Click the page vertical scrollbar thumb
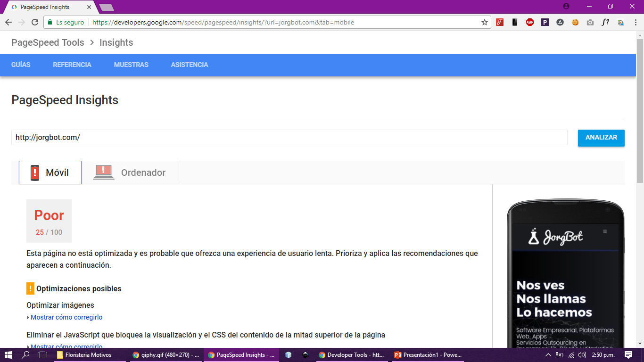 [640, 111]
